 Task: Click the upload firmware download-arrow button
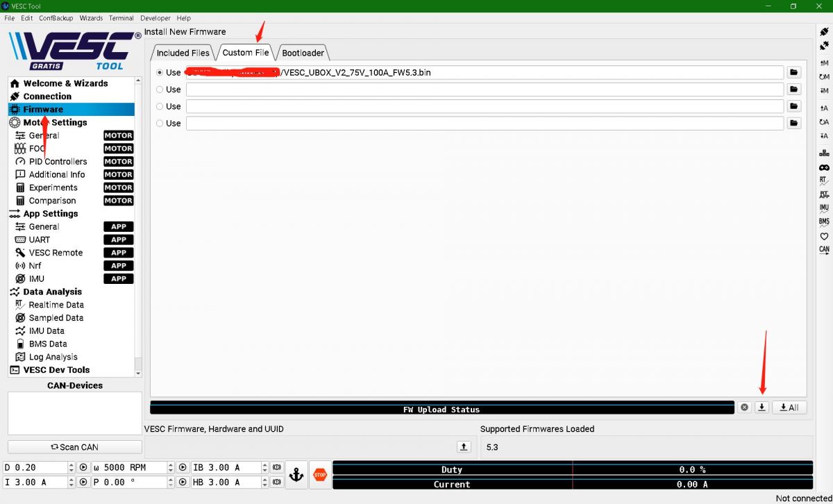pos(762,408)
